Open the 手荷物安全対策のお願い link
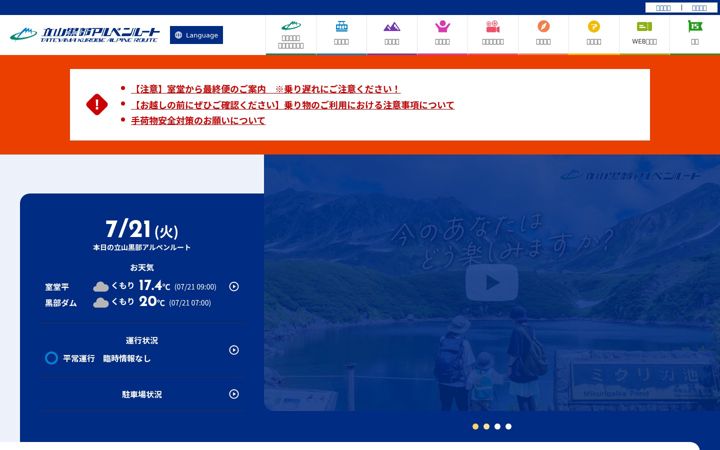The width and height of the screenshot is (720, 450). [198, 121]
